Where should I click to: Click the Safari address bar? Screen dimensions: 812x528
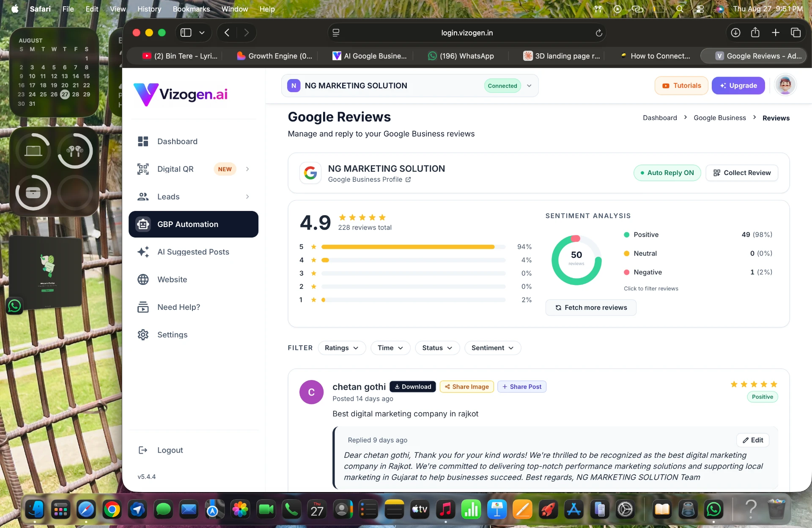(x=467, y=33)
